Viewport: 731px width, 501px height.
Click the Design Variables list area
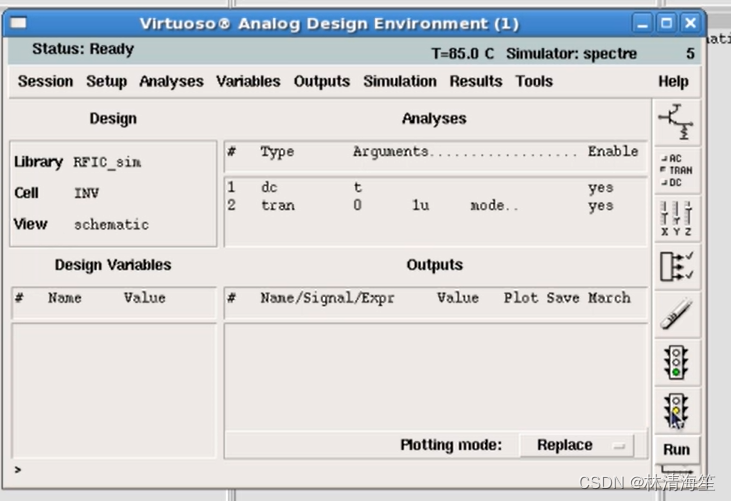[114, 391]
